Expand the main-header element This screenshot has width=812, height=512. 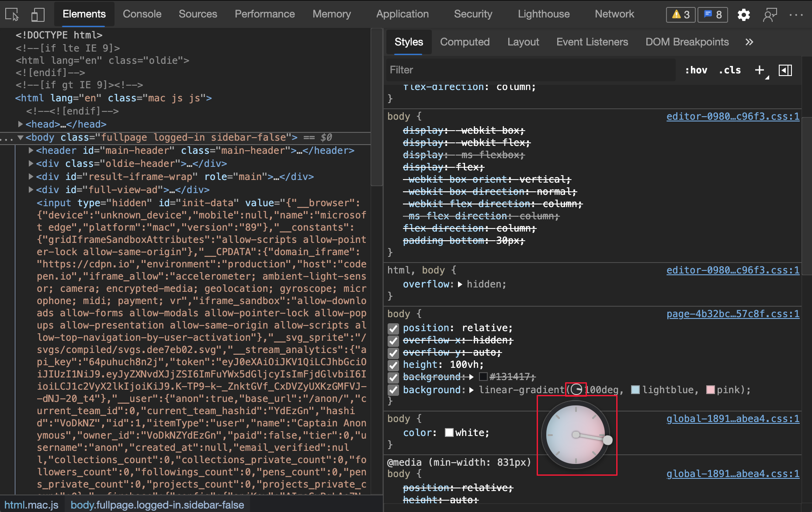(x=31, y=150)
